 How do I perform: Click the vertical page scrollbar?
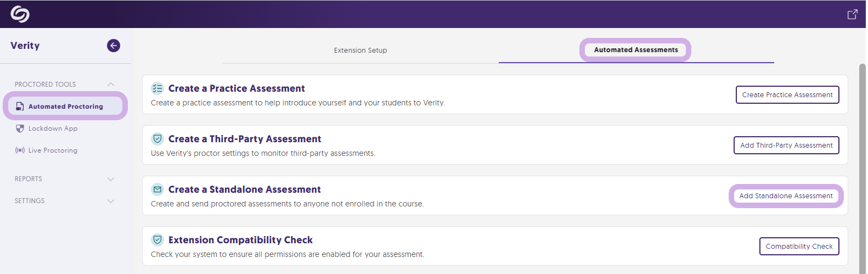(x=863, y=169)
